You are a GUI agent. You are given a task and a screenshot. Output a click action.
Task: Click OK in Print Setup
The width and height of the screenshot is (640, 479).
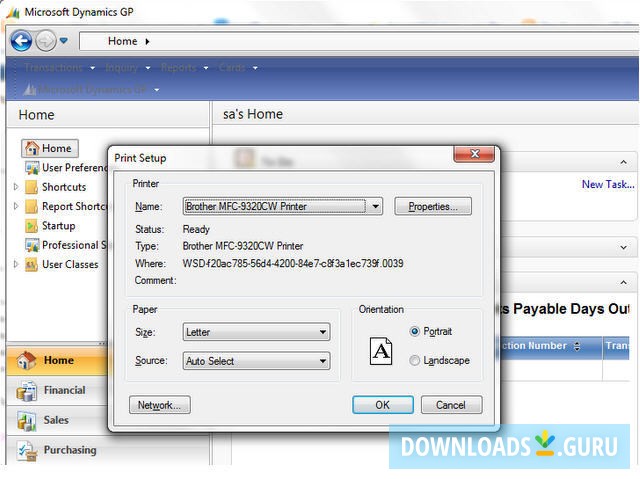[382, 405]
